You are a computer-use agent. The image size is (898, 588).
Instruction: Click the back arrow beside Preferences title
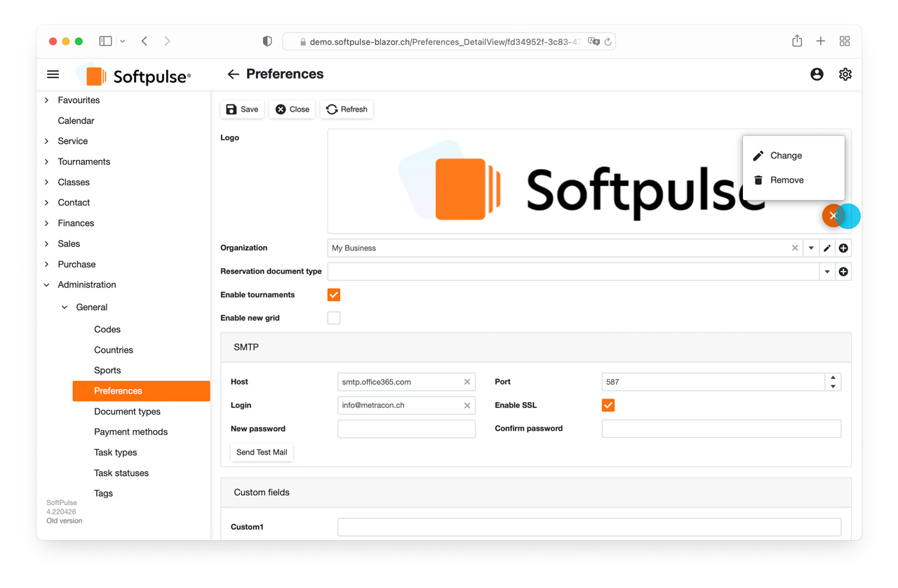(x=233, y=74)
